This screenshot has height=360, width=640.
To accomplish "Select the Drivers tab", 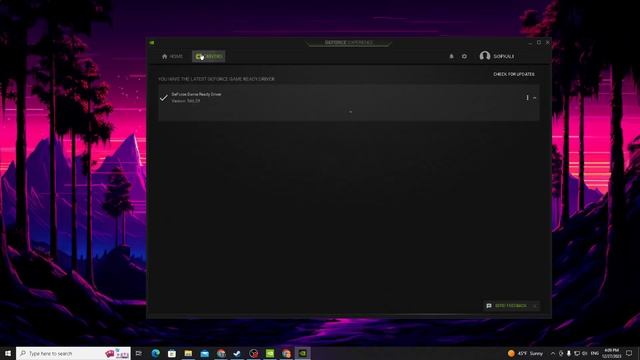I will pyautogui.click(x=209, y=56).
